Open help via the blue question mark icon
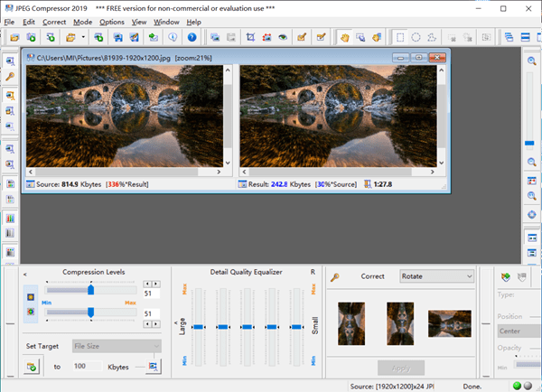 (192, 37)
